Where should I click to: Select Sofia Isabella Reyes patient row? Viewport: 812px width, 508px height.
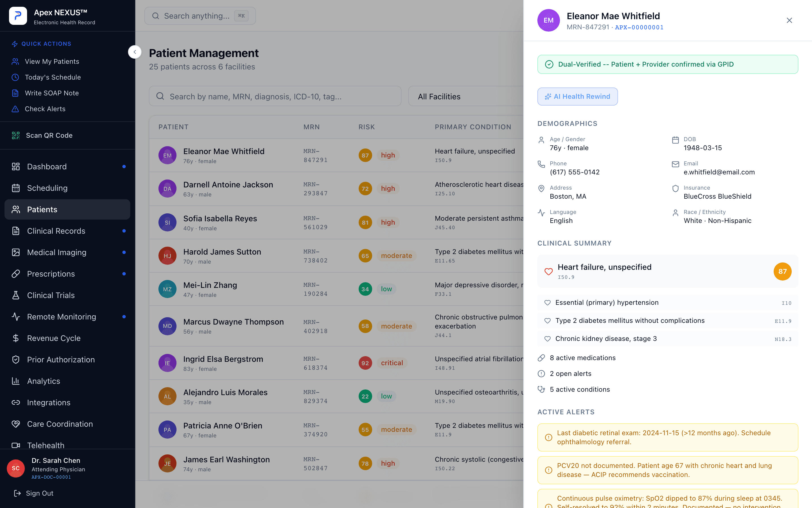[x=336, y=222]
